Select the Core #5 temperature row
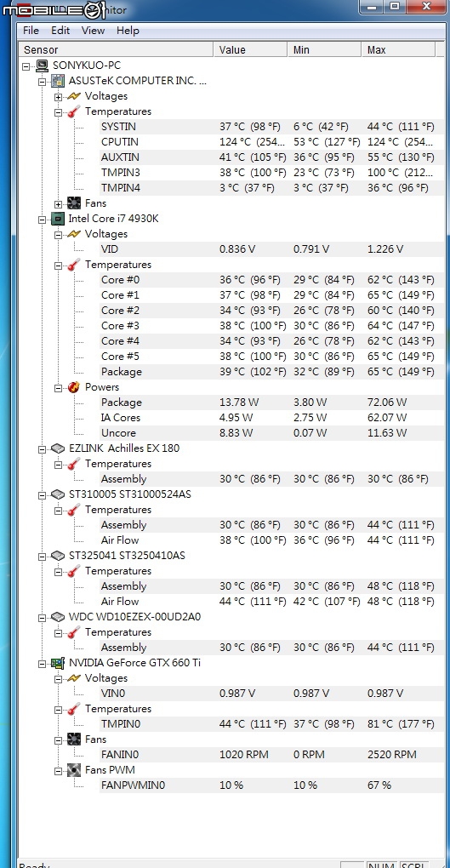The height and width of the screenshot is (868, 450). (x=271, y=357)
